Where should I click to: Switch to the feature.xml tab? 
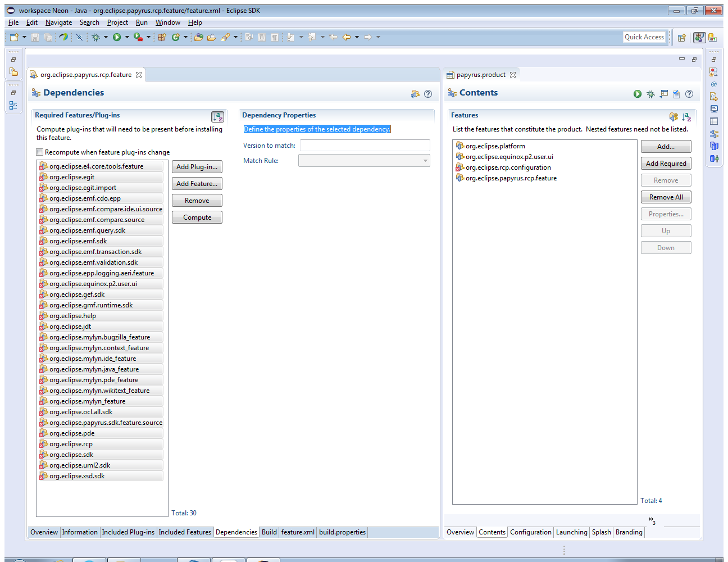(x=298, y=532)
